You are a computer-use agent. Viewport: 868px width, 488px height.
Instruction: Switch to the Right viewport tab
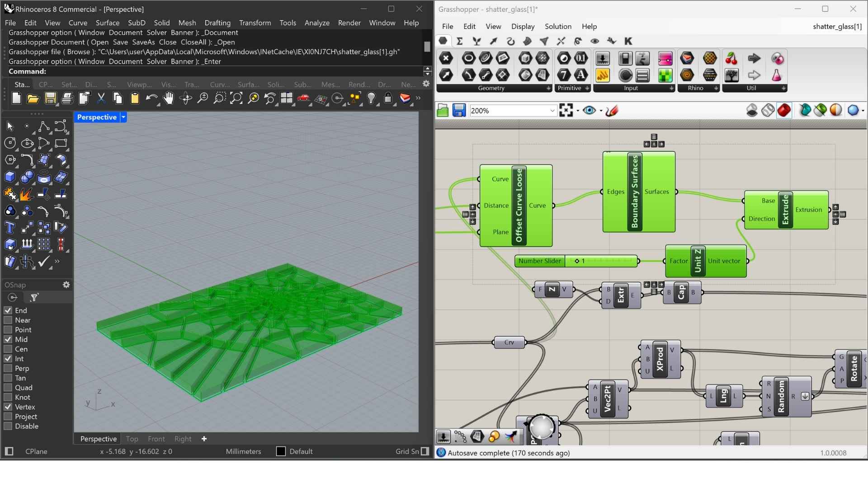pyautogui.click(x=183, y=439)
